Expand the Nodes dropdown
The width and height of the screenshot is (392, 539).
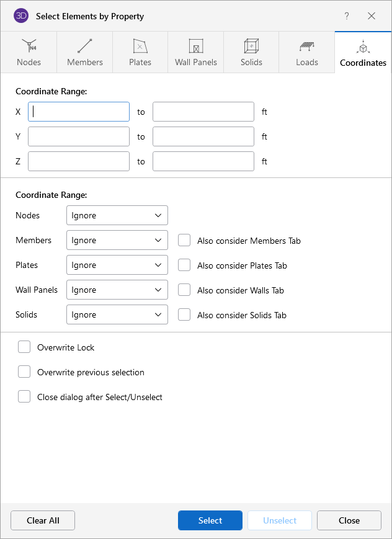point(117,216)
